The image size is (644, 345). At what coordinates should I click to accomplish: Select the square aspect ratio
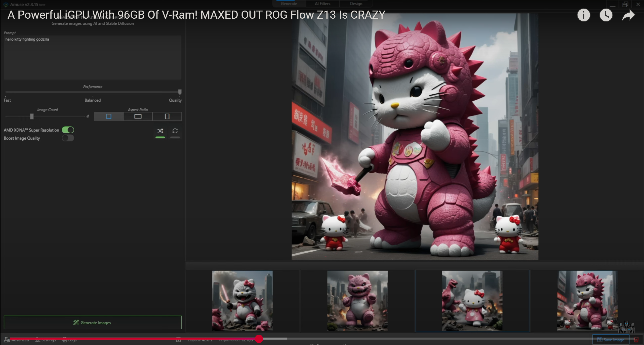click(109, 117)
